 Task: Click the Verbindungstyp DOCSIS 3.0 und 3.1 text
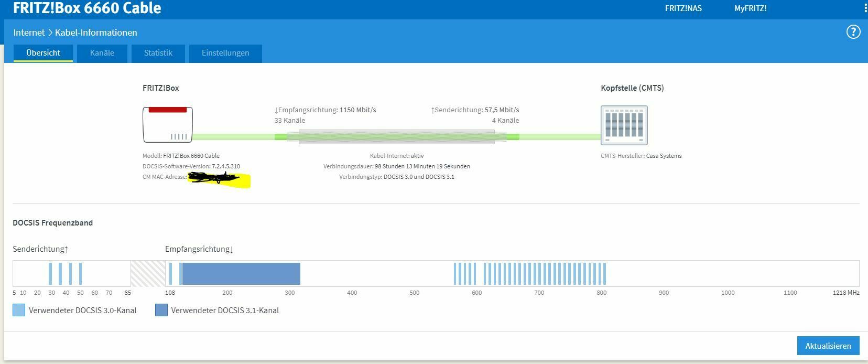coord(397,177)
